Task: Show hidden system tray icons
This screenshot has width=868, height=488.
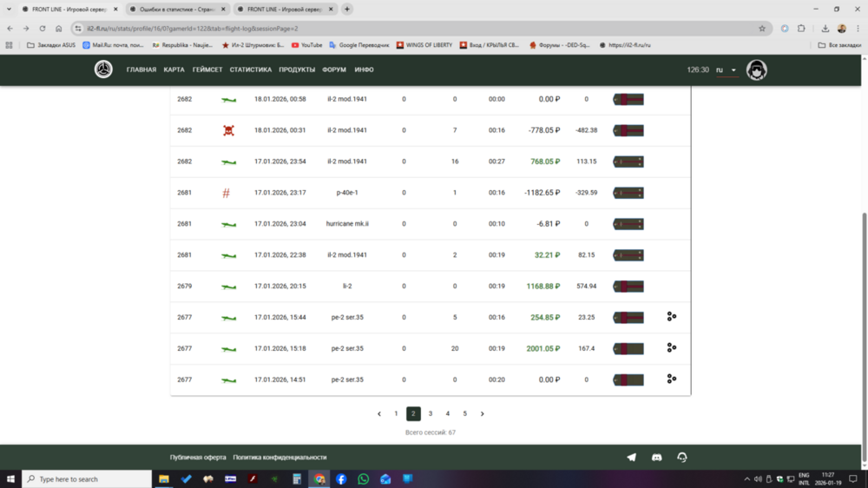Action: click(x=746, y=479)
